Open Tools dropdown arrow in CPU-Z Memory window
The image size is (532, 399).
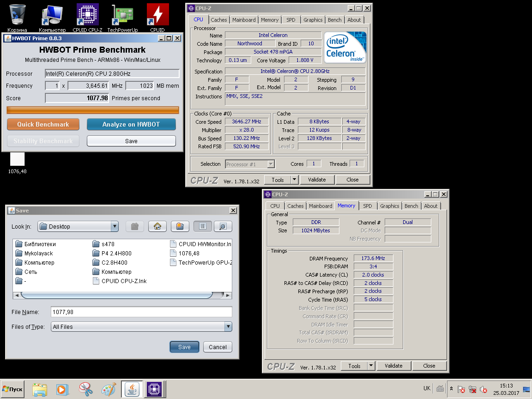tap(371, 366)
